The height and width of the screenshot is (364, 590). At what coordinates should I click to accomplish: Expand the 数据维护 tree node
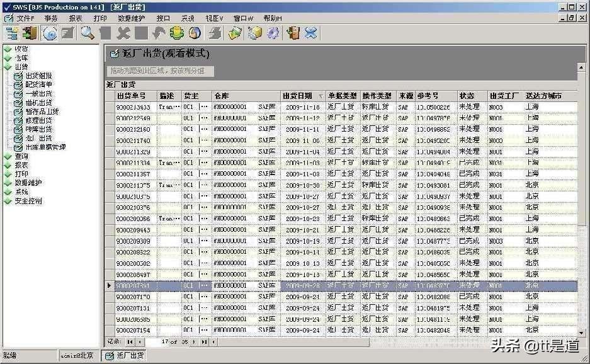(x=8, y=183)
